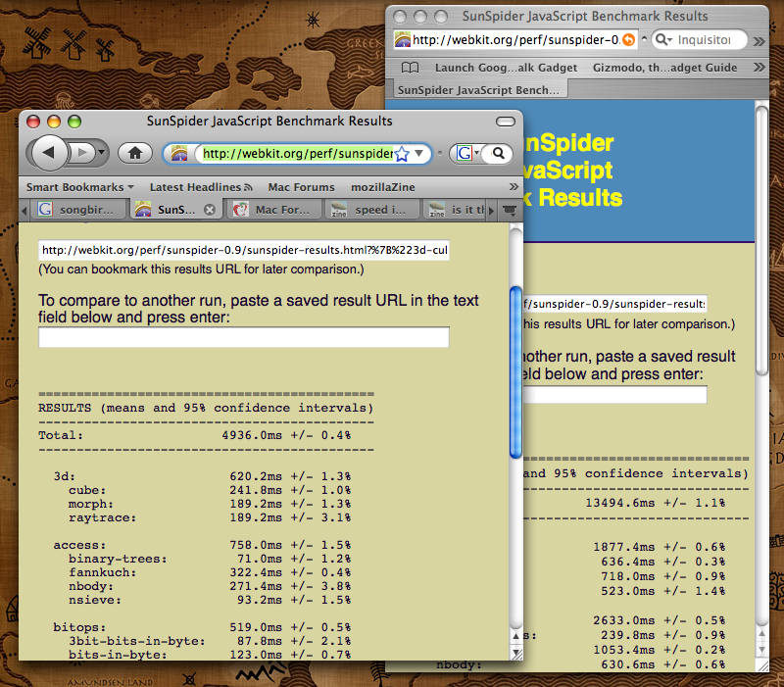Click site favicon in Firefox address bar

[x=179, y=153]
